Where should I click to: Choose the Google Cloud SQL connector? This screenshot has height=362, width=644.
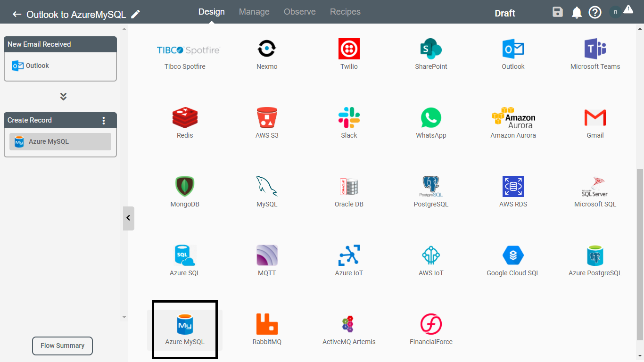(x=513, y=261)
